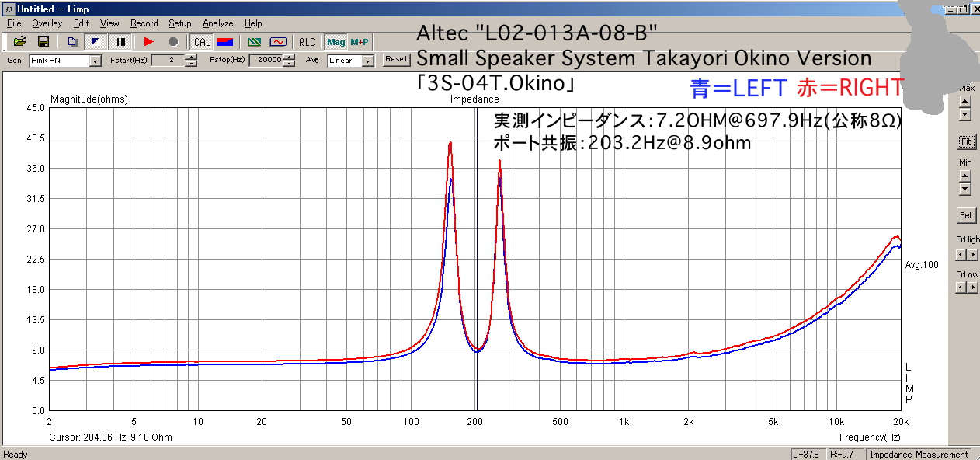Raise graph Min with the up arrow

tap(965, 175)
